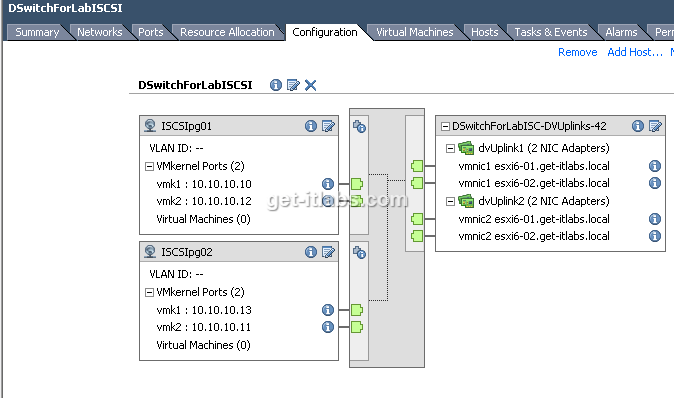Open the Ports tab

[x=151, y=32]
